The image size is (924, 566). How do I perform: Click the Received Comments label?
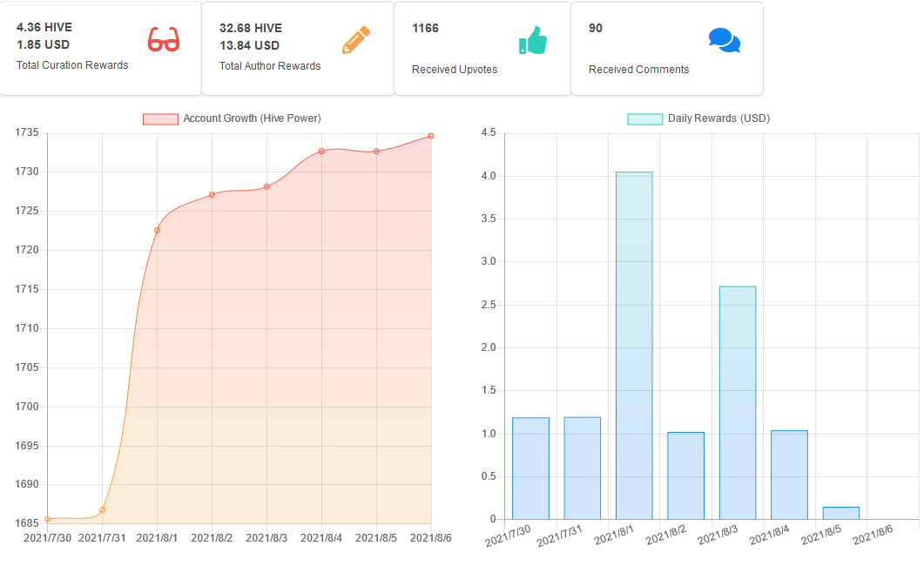[638, 70]
